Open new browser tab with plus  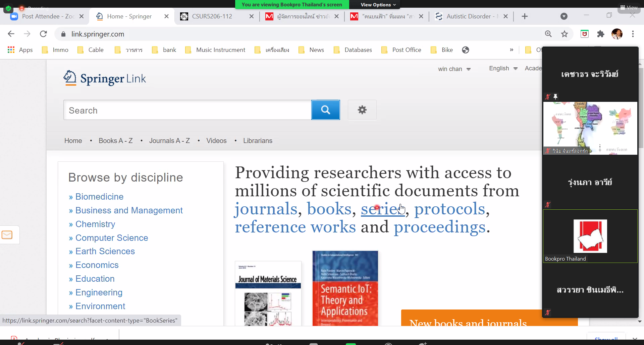coord(525,16)
